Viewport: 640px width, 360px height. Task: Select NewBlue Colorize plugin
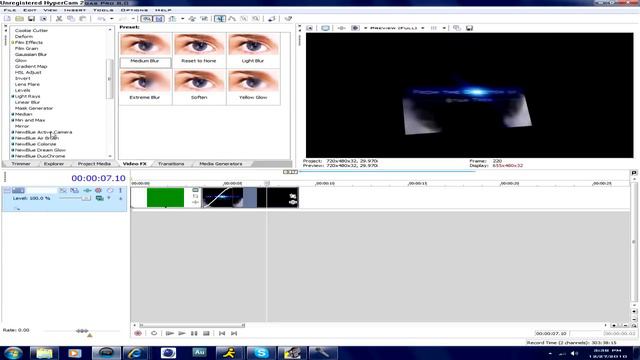(36, 144)
